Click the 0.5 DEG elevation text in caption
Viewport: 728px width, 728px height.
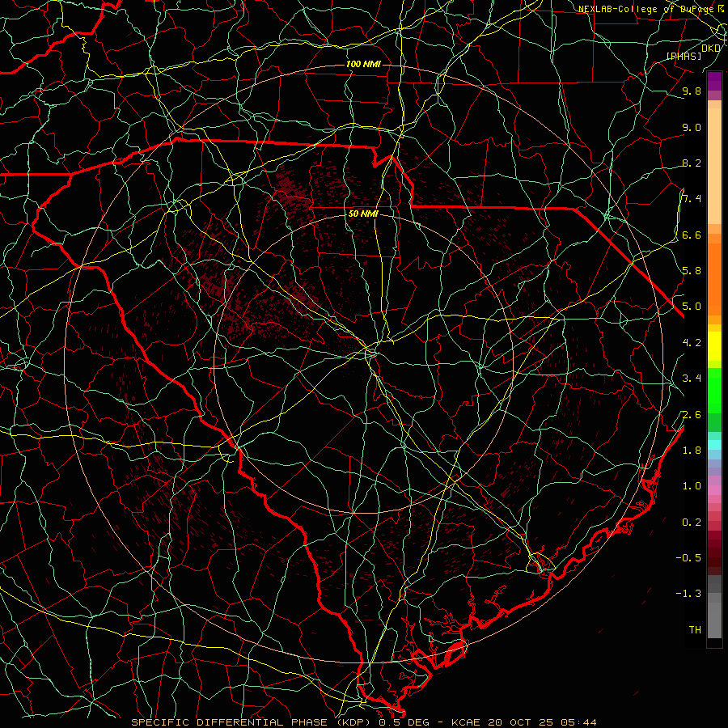click(404, 722)
